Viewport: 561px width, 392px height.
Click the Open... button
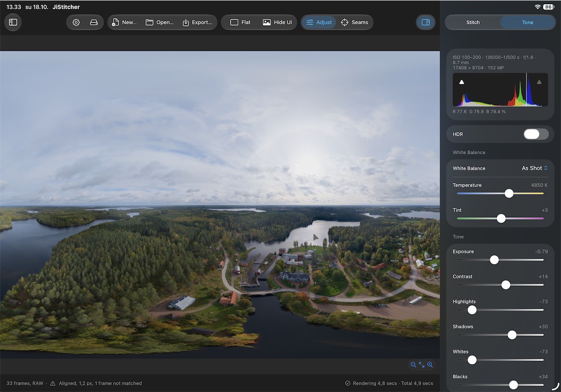point(159,22)
